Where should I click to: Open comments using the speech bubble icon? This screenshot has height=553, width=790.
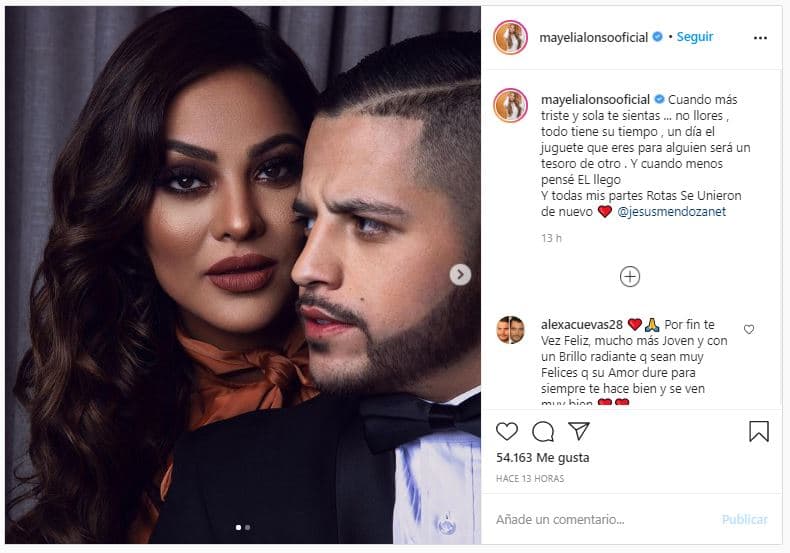[x=543, y=432]
